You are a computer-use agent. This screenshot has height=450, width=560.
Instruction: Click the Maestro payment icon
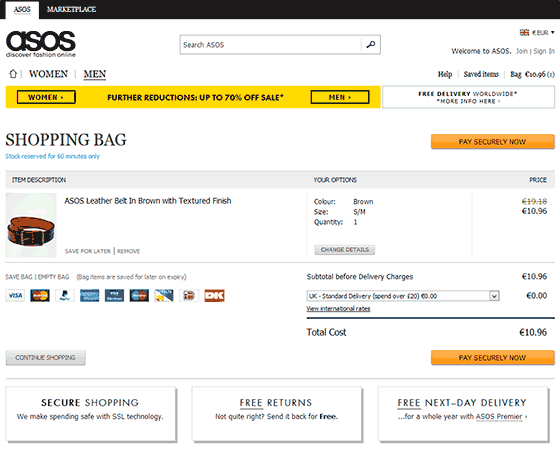[x=139, y=296]
